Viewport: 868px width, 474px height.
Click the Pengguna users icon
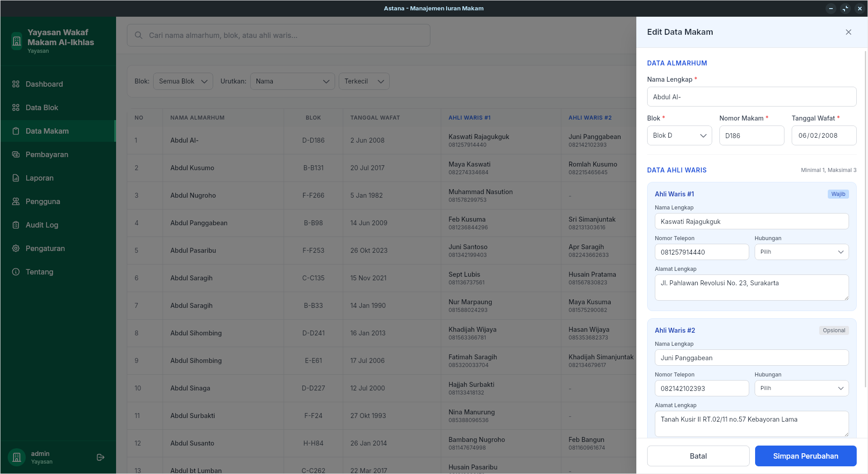click(x=16, y=201)
